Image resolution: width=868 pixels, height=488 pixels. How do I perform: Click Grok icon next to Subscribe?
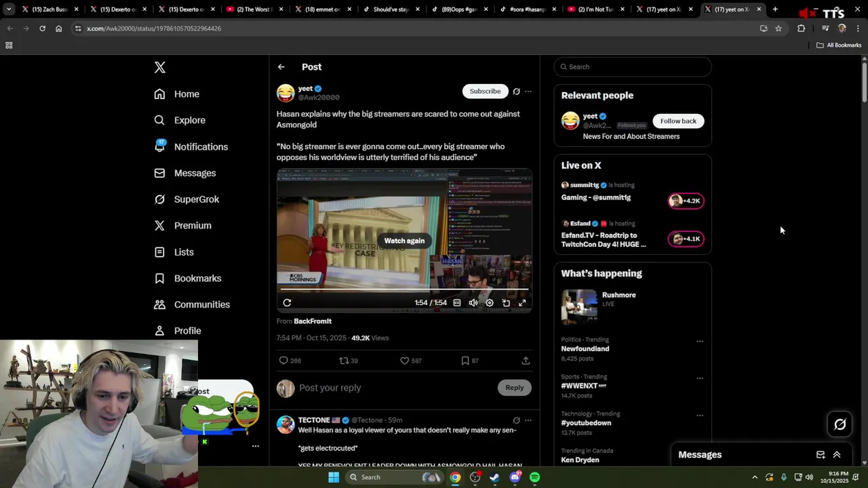[516, 91]
